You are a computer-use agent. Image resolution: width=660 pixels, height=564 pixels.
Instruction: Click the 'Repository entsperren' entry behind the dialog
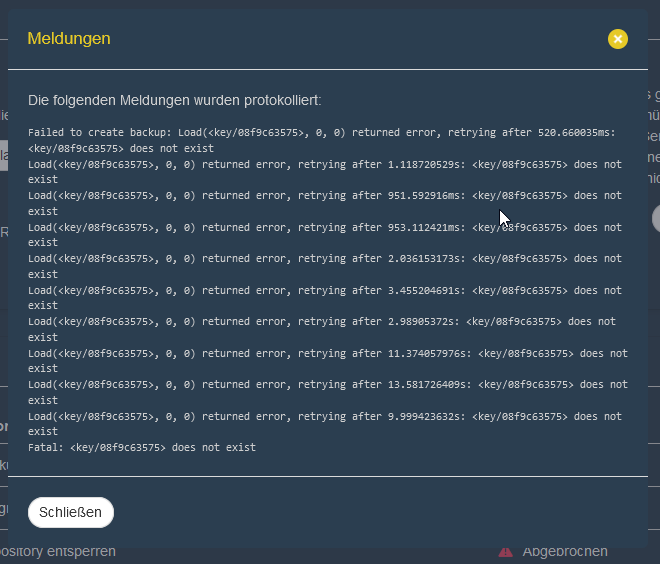(x=58, y=552)
